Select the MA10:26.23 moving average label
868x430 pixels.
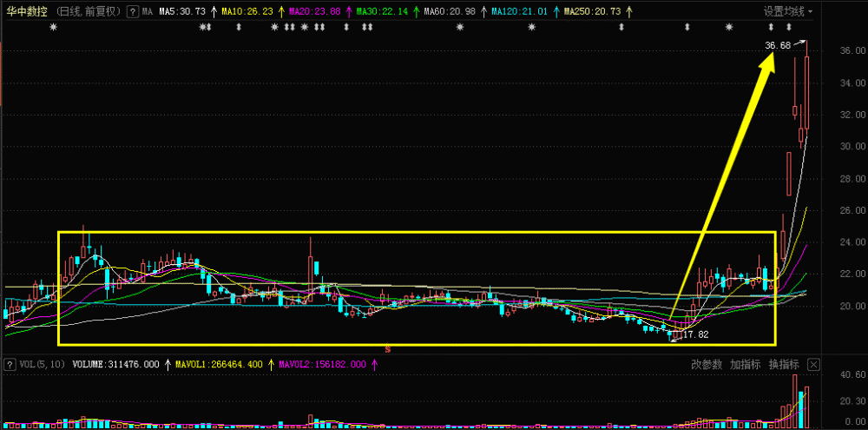click(246, 11)
